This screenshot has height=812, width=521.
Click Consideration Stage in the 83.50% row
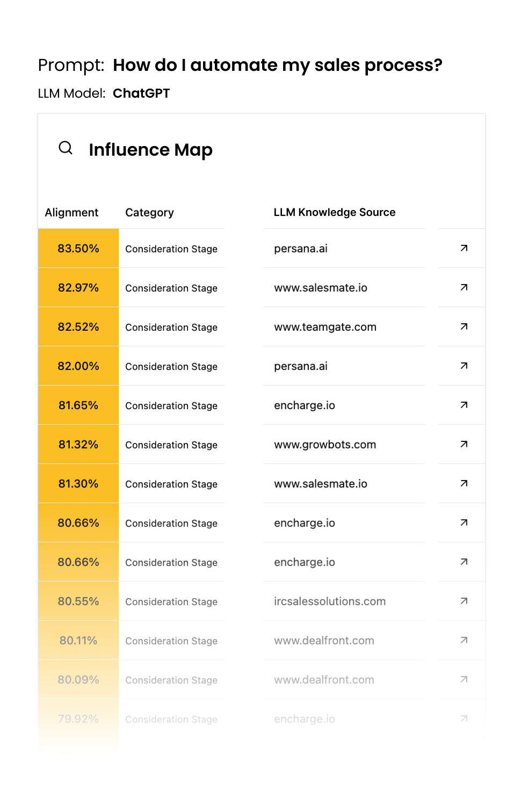(x=171, y=249)
